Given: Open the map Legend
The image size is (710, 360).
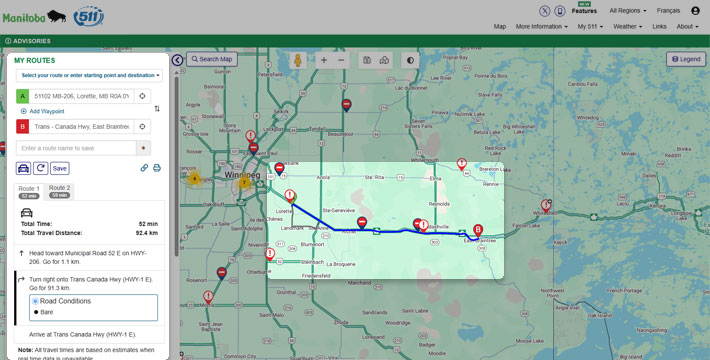Looking at the screenshot, I should pos(686,59).
